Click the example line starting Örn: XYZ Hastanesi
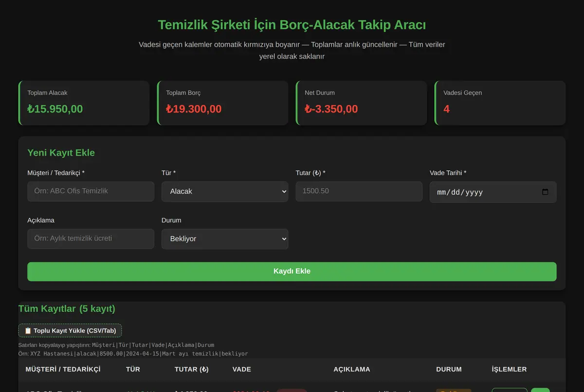 [x=133, y=354]
